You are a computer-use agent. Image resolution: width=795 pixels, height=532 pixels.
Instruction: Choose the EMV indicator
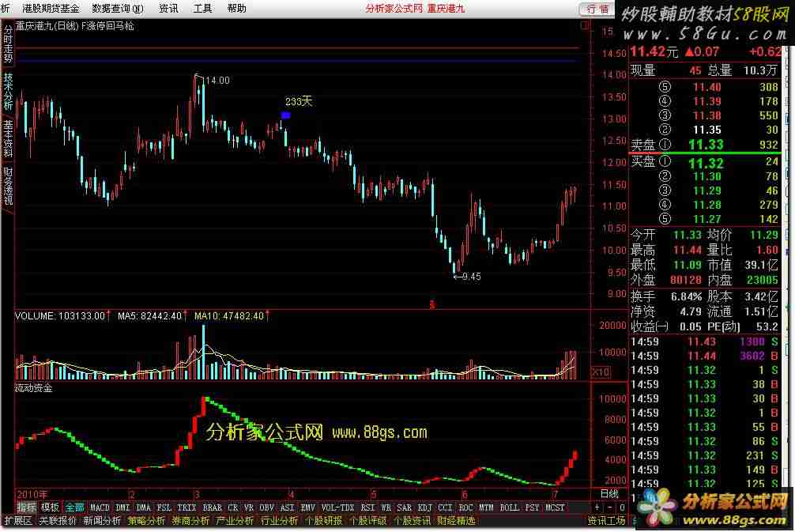pos(307,507)
